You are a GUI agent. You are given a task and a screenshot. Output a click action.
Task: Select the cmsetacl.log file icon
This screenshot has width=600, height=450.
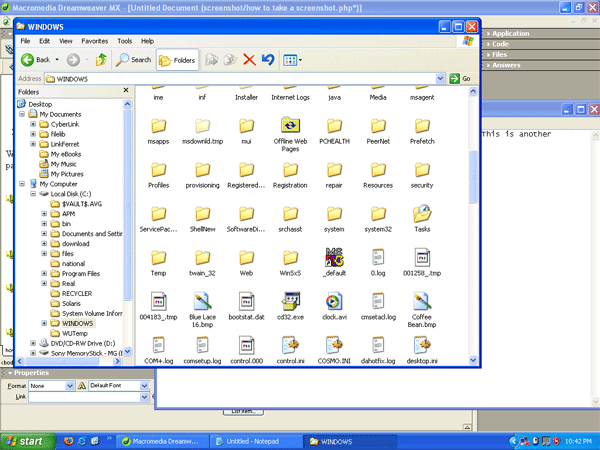click(378, 302)
